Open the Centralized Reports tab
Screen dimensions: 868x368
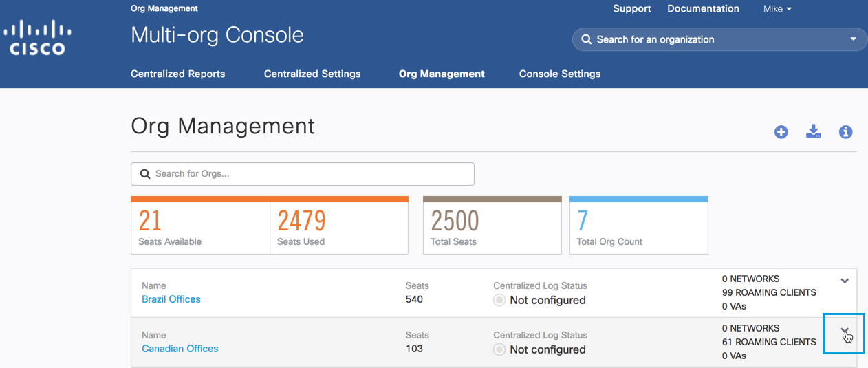177,74
